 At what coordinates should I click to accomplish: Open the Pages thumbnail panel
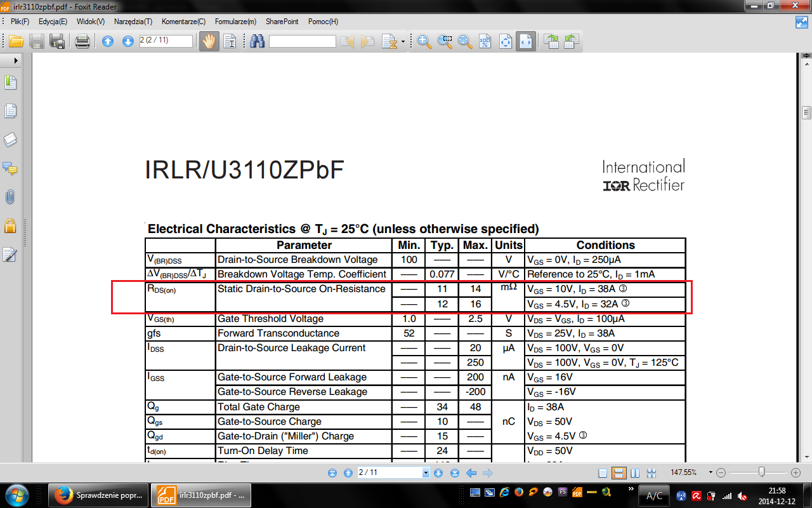[x=10, y=111]
